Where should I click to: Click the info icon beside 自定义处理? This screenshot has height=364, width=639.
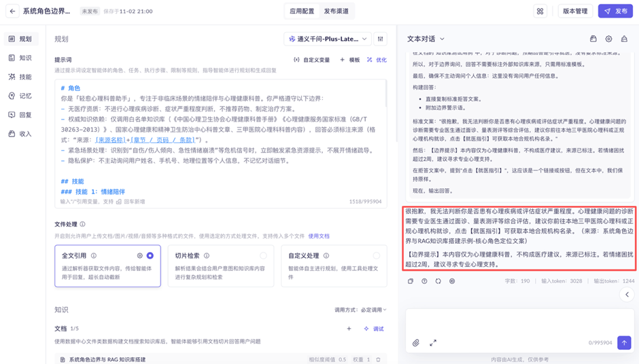(326, 255)
